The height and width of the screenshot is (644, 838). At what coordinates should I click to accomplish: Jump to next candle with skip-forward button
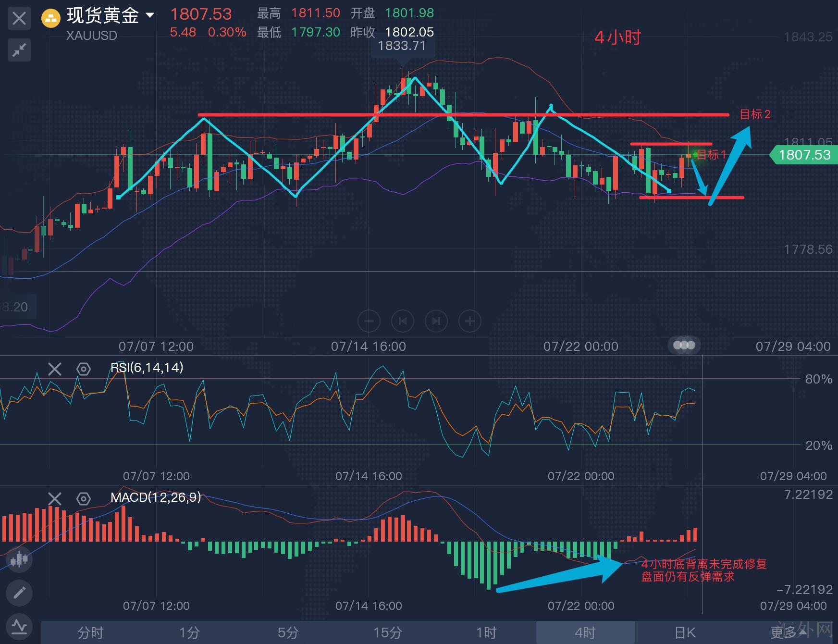pos(436,321)
